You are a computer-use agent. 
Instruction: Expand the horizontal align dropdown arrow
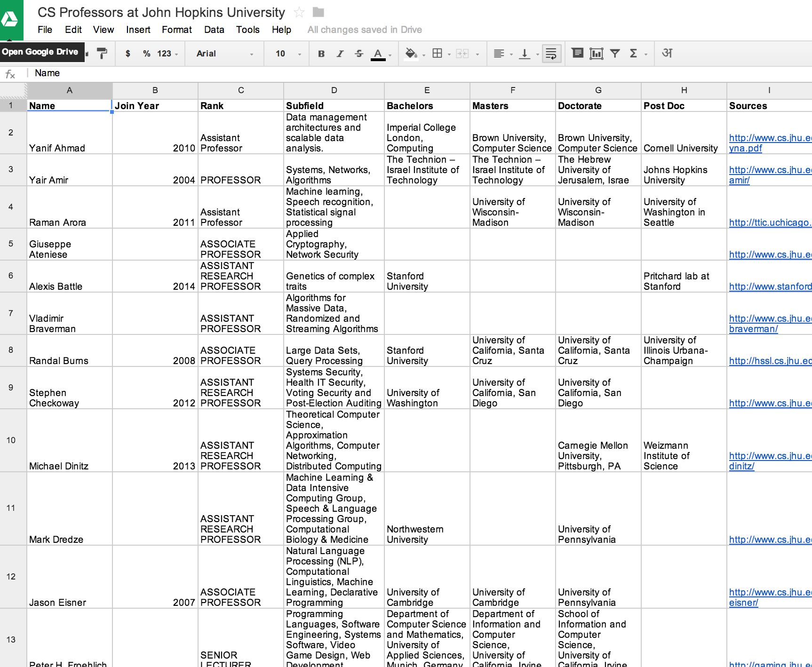click(511, 55)
